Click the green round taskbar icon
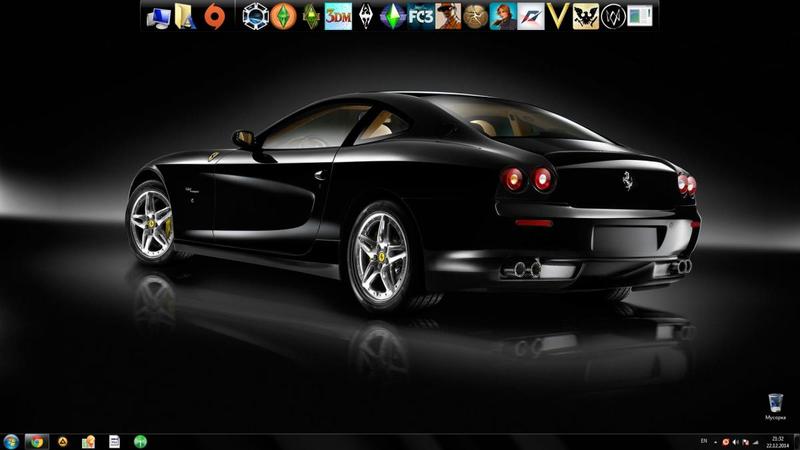The image size is (800, 450). point(140,441)
